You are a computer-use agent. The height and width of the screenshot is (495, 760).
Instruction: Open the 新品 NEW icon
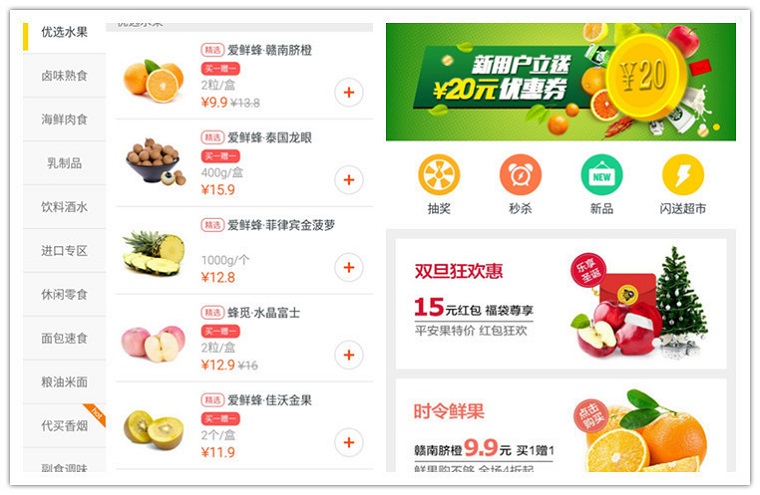click(602, 175)
